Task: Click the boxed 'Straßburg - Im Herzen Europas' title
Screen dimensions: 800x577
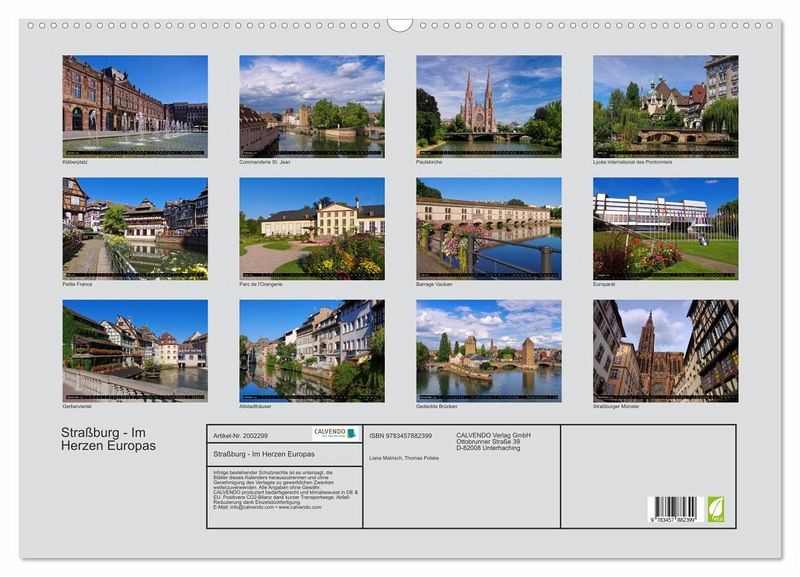Action: point(264,454)
